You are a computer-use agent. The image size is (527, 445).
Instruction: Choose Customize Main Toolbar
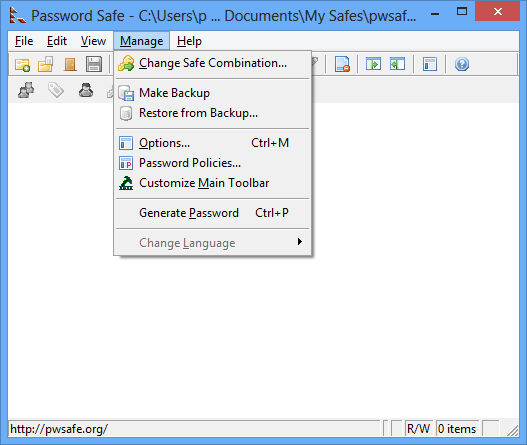[x=212, y=183]
